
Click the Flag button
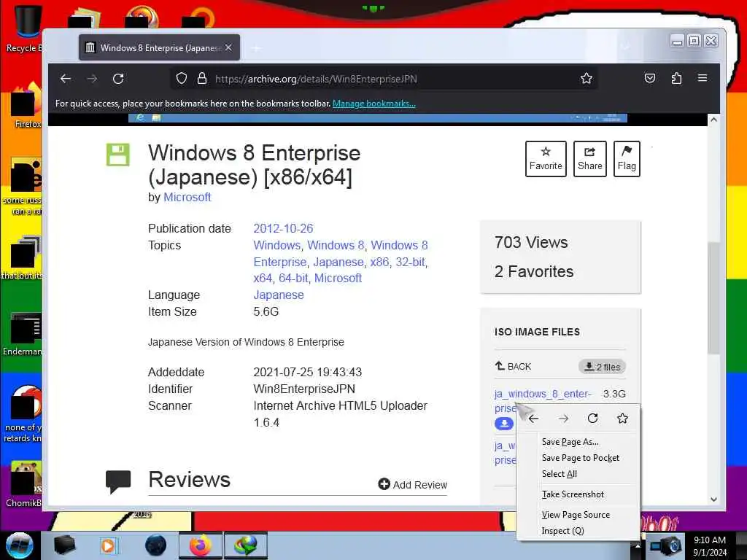tap(627, 158)
